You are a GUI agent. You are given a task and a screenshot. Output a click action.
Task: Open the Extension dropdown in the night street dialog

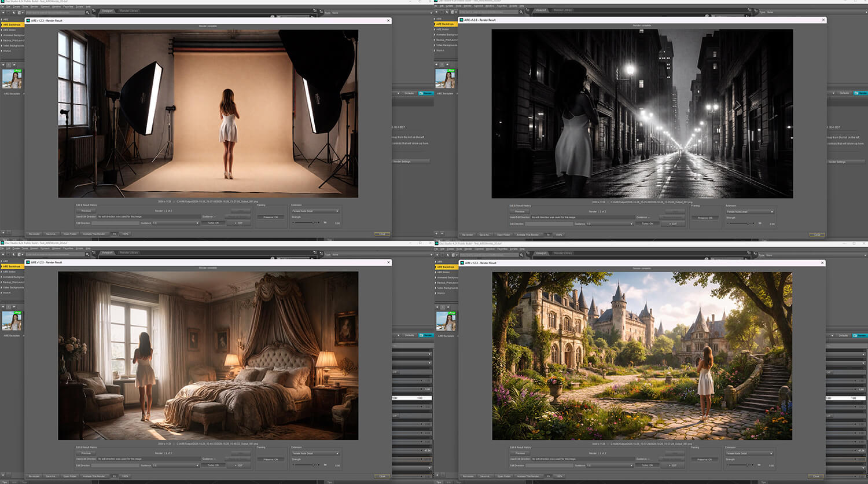749,211
